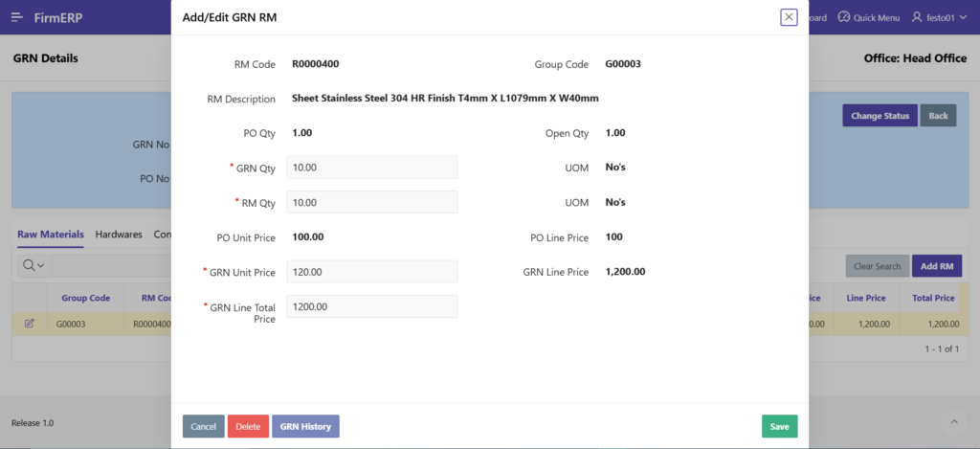Click Cancel in the dialog footer
This screenshot has width=980, height=449.
[x=203, y=426]
